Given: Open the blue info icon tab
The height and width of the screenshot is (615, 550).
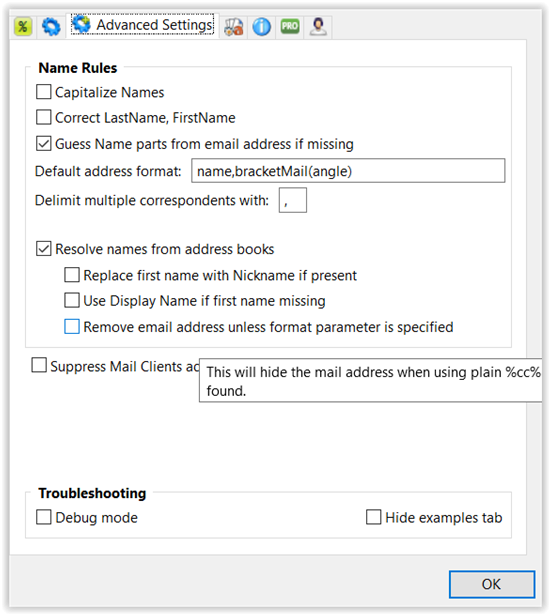Looking at the screenshot, I should pos(261,27).
